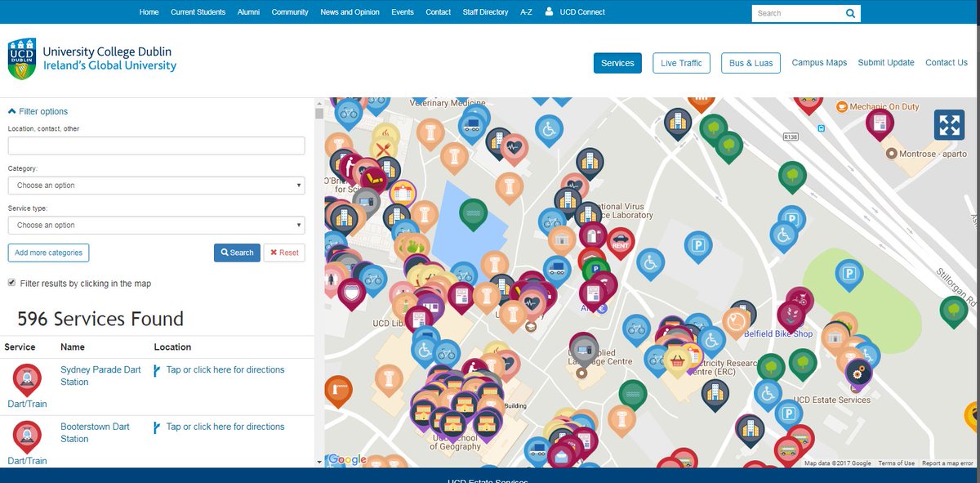Click the yellow shopping basket marker

677,360
